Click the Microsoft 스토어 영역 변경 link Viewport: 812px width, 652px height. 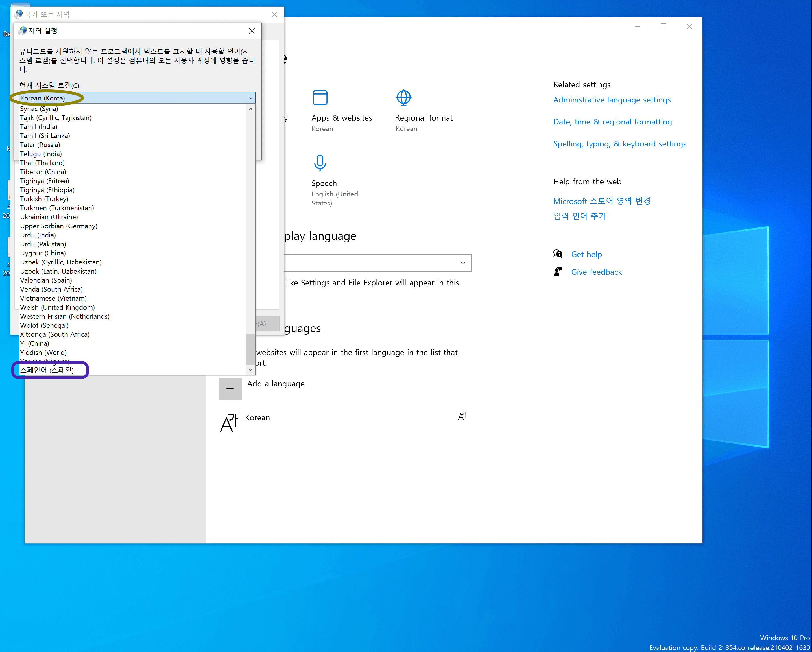[601, 201]
